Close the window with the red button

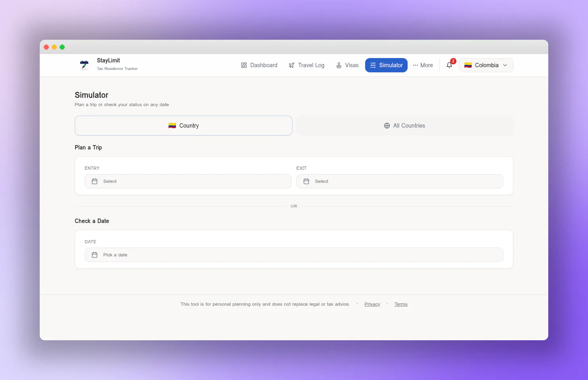[46, 47]
